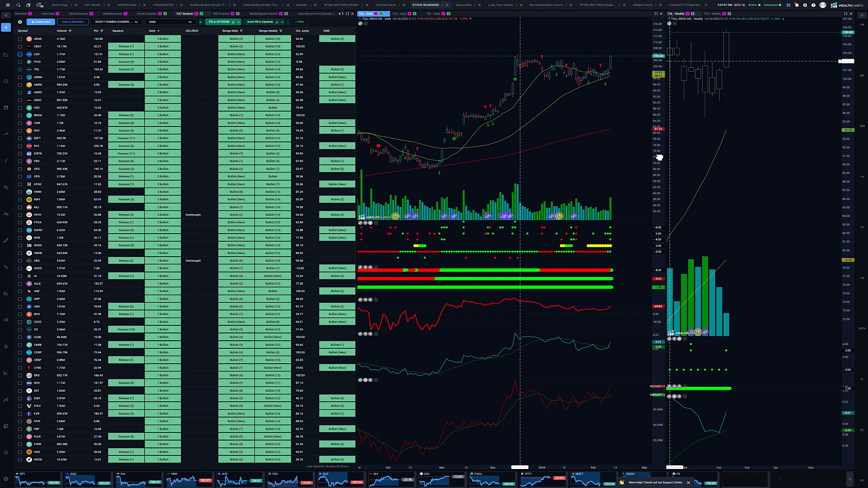Open the WealthSignal Scanner tab
Viewport: 868px width, 488px height.
point(264,14)
